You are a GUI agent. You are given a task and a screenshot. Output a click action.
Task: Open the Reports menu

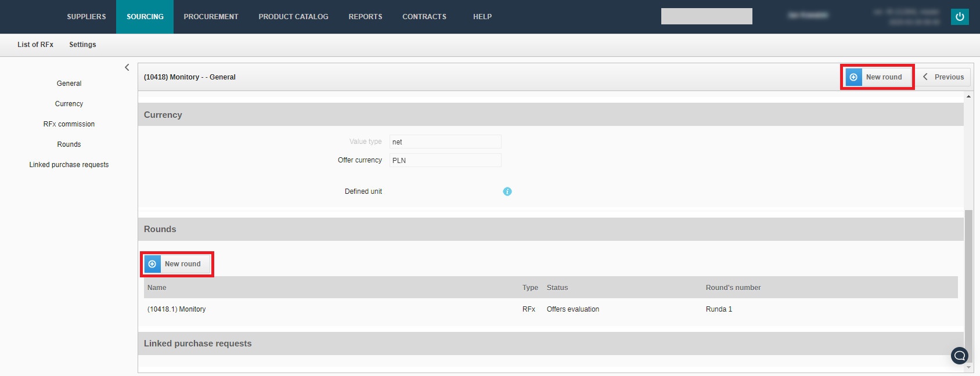(x=365, y=17)
